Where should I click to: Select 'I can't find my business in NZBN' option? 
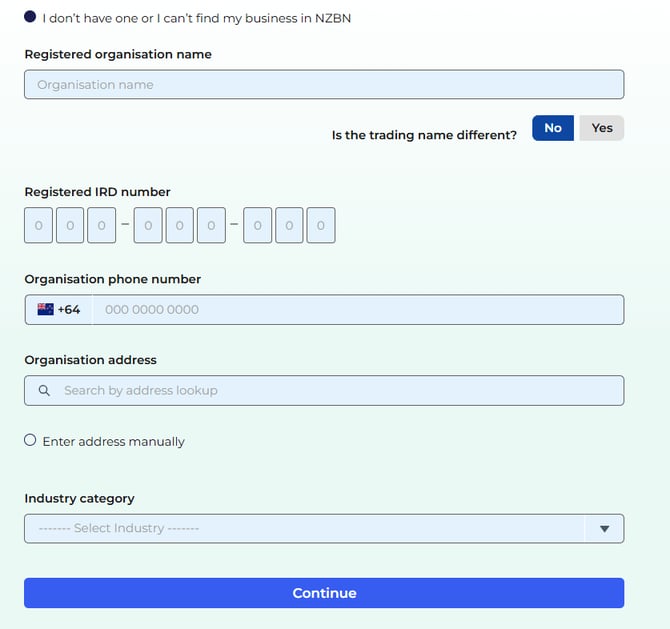pos(30,17)
